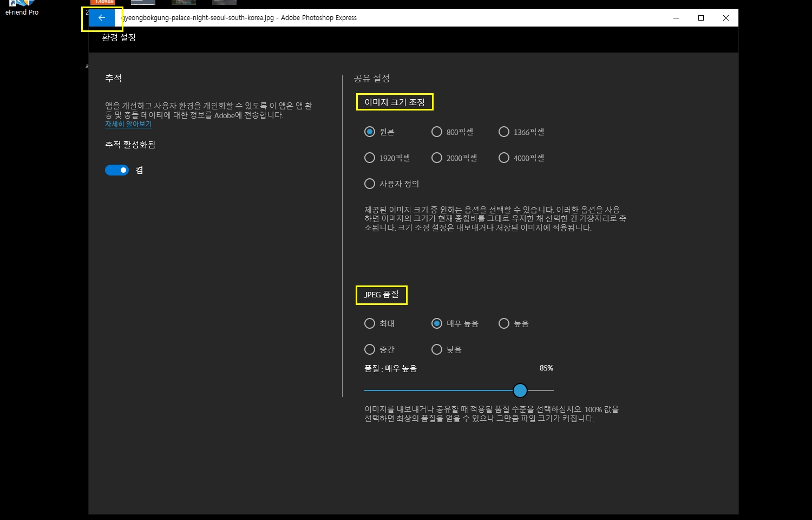Image resolution: width=812 pixels, height=520 pixels.
Task: Pick 2000픽셀 resize option
Action: coord(437,158)
